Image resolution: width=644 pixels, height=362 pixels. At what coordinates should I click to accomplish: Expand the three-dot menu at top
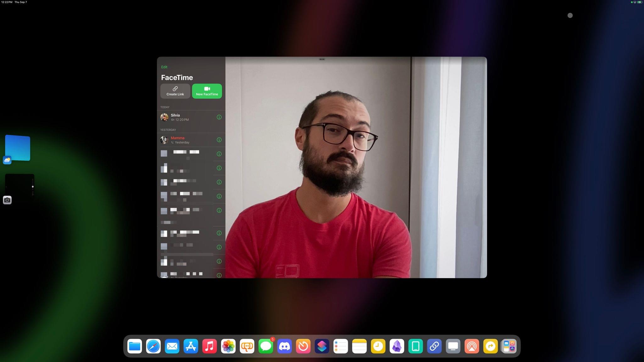point(322,59)
